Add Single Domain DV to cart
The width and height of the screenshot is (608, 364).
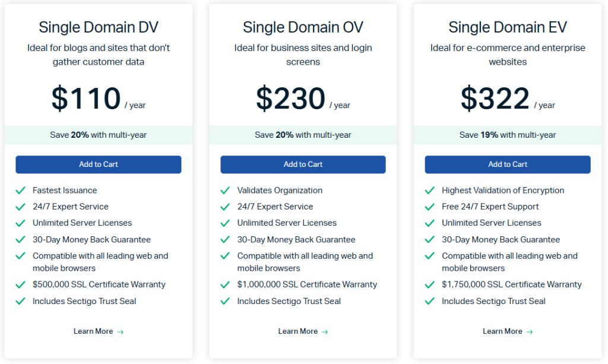(x=98, y=164)
